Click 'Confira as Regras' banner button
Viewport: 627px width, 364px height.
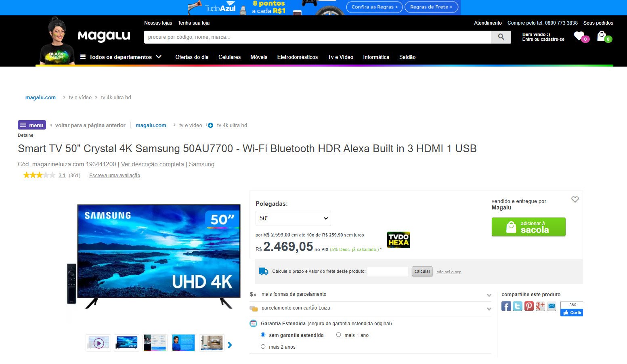374,7
